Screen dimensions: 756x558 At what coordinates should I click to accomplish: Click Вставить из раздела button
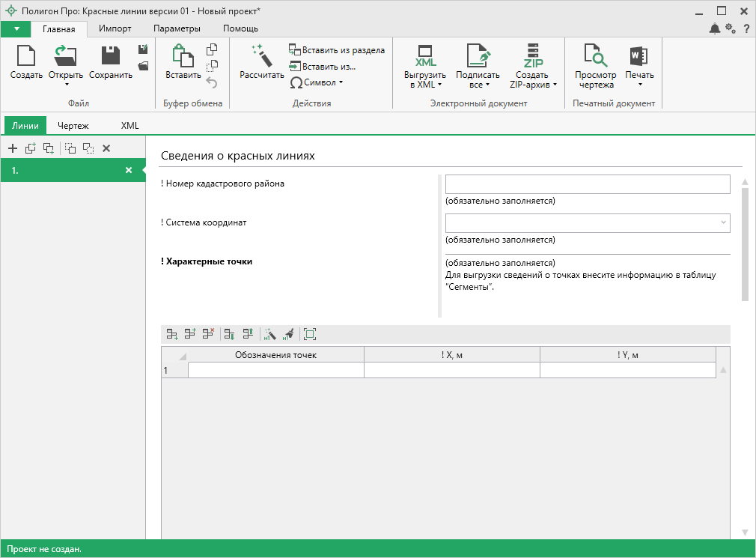click(337, 50)
